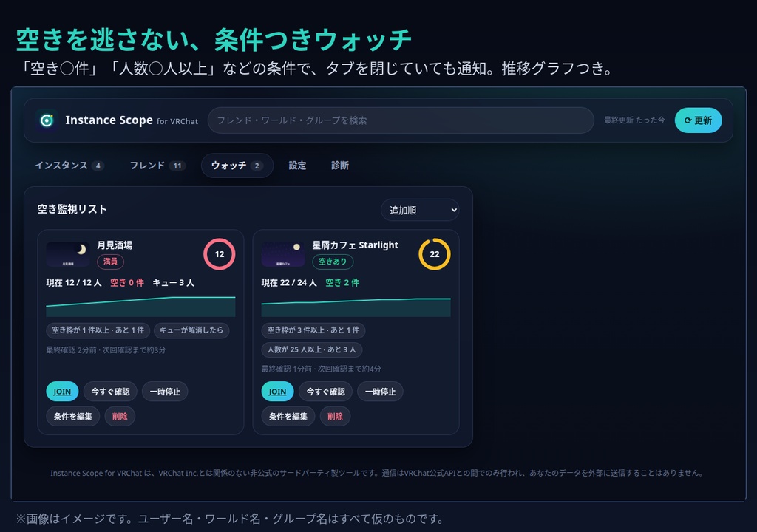The height and width of the screenshot is (532, 757).
Task: Pause watching 月見酒場 with 一時停止
Action: coord(165,392)
